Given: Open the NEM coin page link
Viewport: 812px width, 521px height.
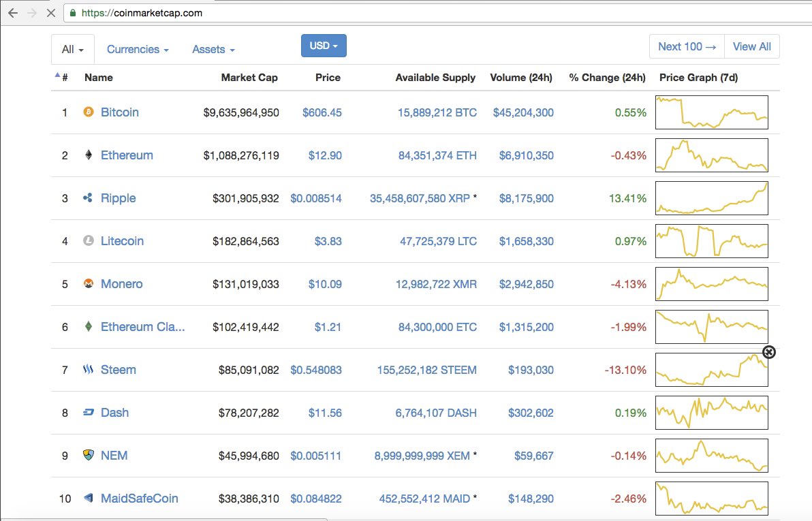Looking at the screenshot, I should [114, 456].
